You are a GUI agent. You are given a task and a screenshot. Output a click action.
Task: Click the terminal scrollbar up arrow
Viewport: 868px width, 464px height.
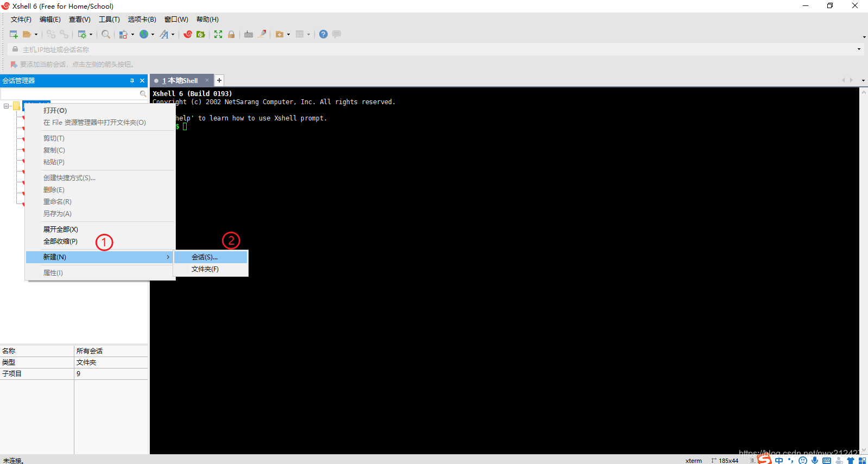point(864,92)
